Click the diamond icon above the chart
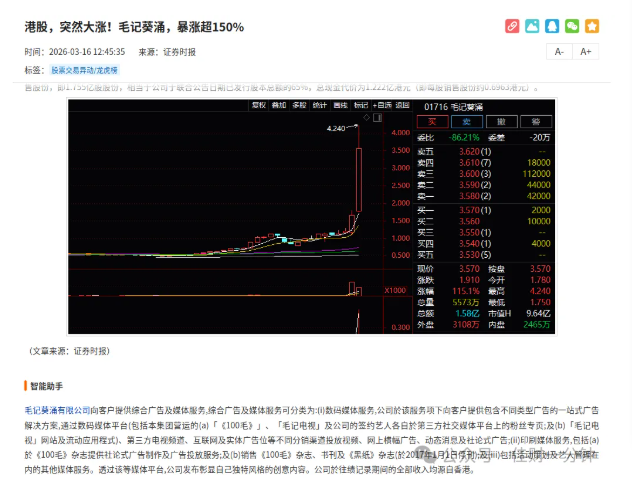The width and height of the screenshot is (632, 499). pos(367,117)
